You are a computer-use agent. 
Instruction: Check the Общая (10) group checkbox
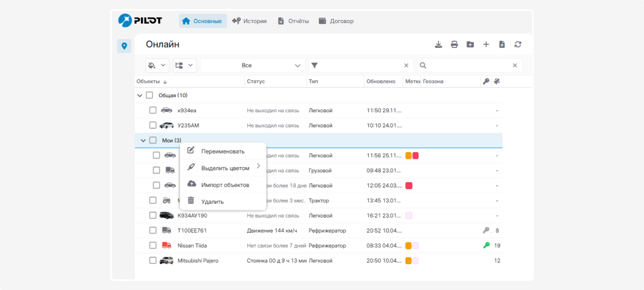click(x=150, y=95)
